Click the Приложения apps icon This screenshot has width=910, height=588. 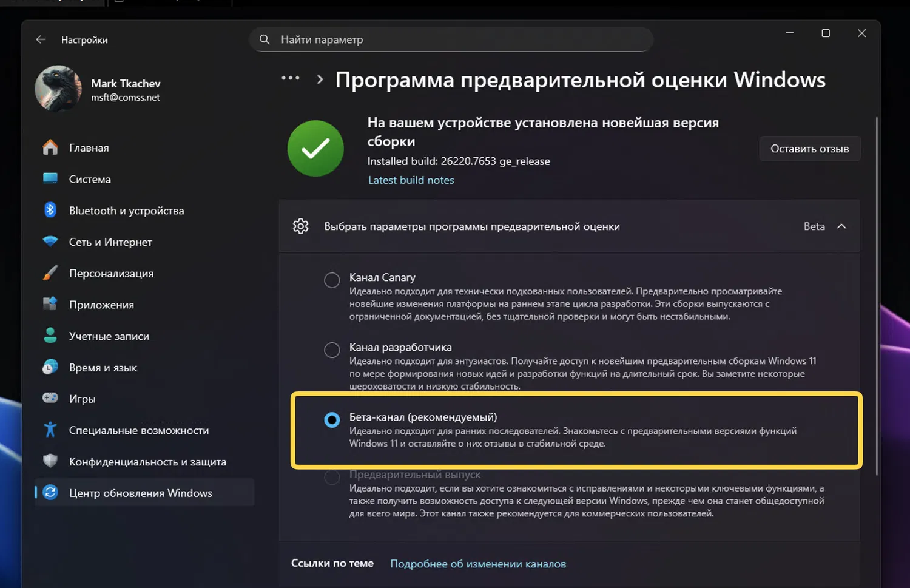point(50,304)
